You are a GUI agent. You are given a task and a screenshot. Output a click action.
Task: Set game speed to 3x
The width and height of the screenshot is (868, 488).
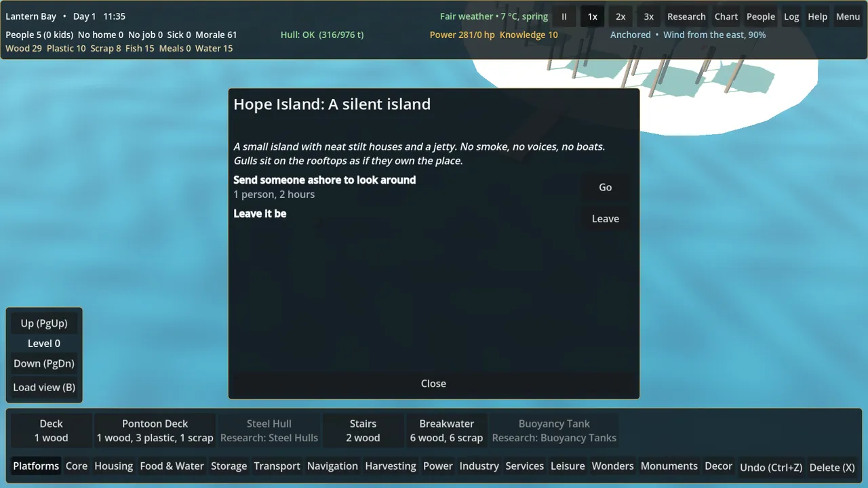click(649, 16)
